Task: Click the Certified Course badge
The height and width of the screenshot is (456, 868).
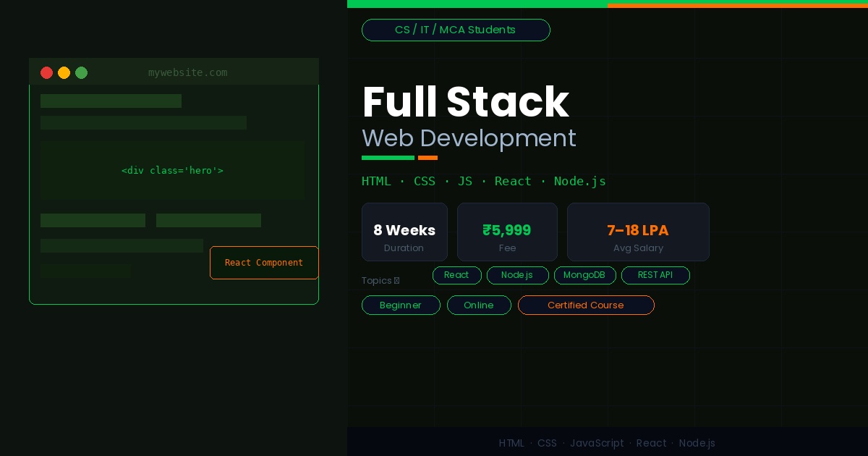Action: click(x=586, y=305)
